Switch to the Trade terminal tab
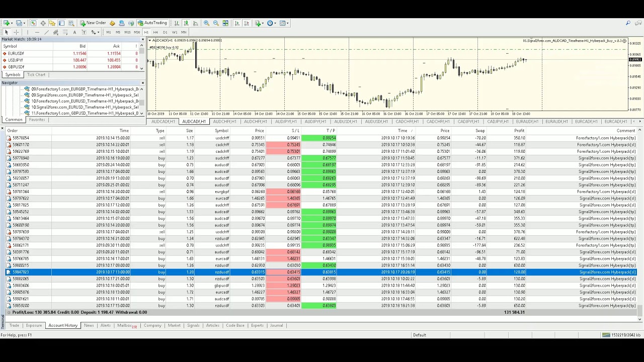 click(14, 325)
